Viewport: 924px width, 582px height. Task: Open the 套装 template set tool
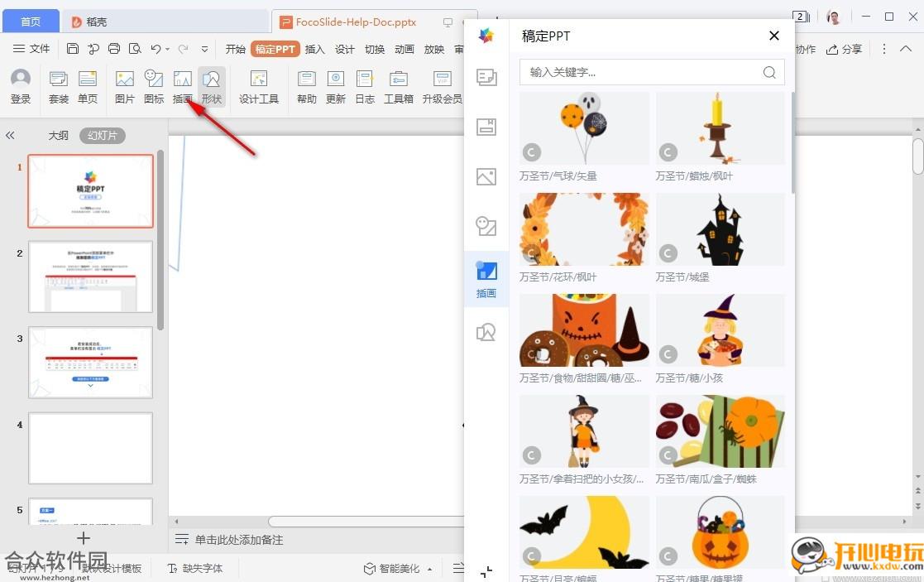pos(59,86)
